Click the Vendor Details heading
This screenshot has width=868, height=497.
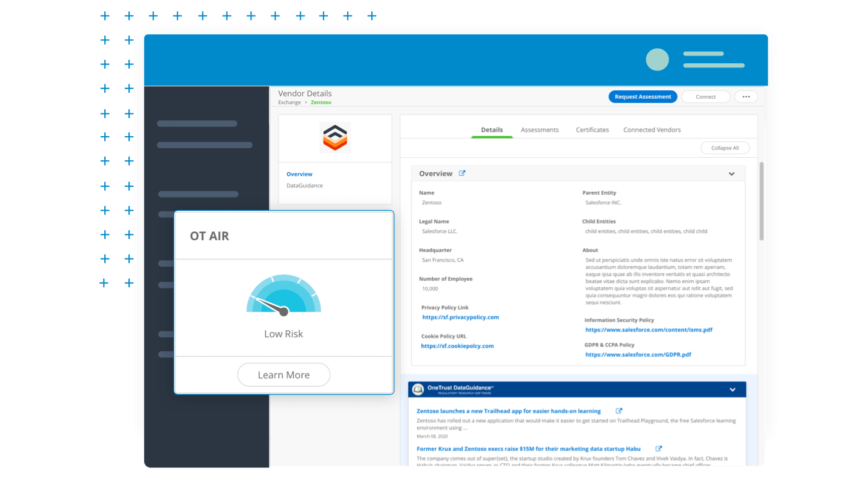(x=305, y=93)
